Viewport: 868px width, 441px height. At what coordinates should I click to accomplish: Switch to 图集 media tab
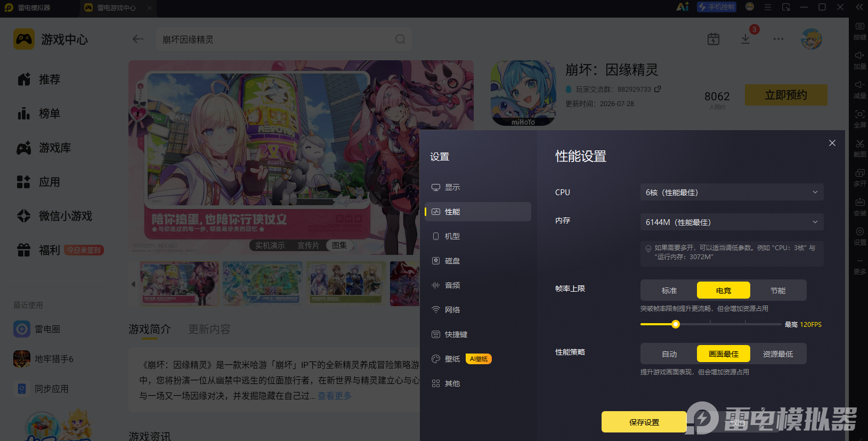click(339, 245)
